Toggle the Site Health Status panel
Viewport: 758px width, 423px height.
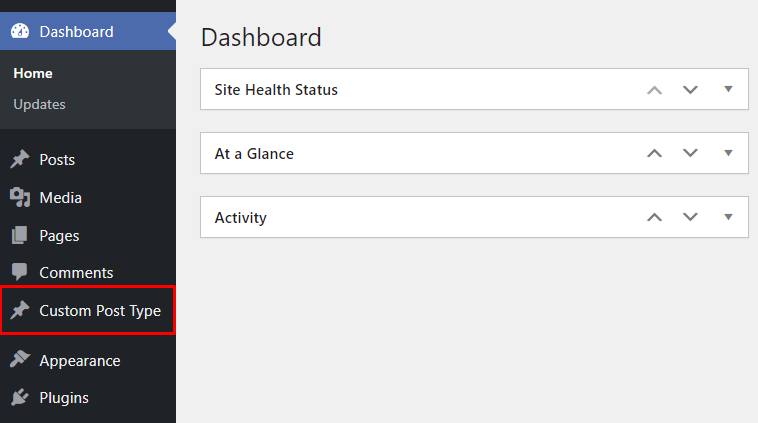728,89
